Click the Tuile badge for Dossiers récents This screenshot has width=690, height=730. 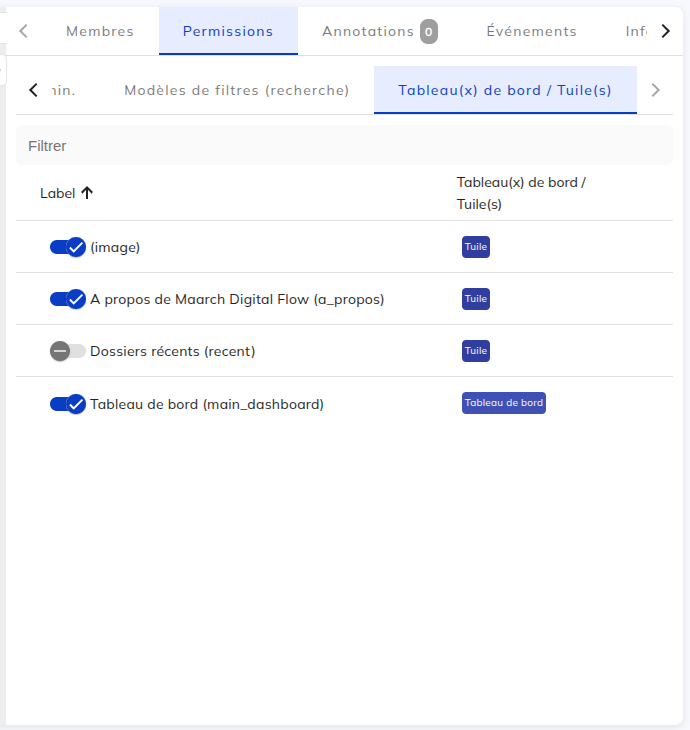476,351
